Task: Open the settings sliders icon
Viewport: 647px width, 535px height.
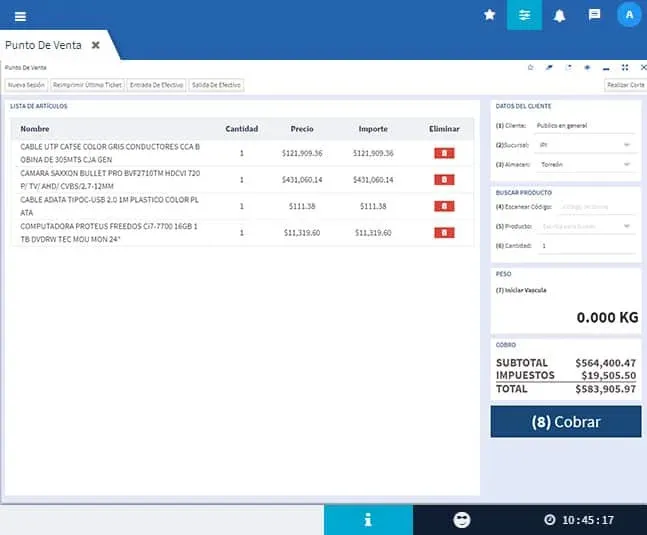Action: (x=524, y=15)
